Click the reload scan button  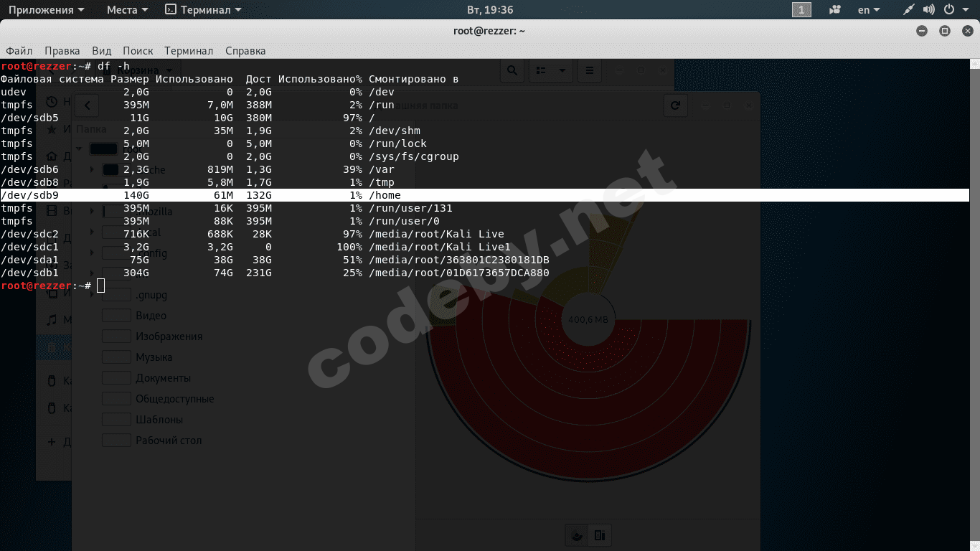(674, 105)
